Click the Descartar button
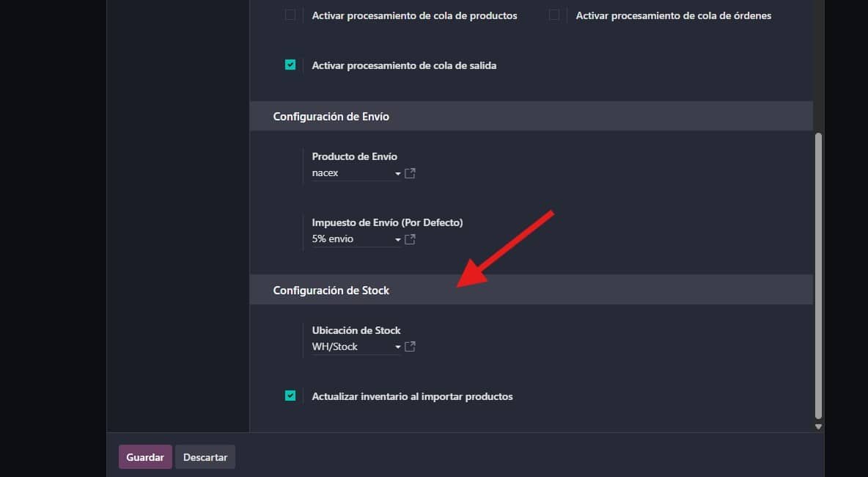This screenshot has width=868, height=477. pyautogui.click(x=205, y=457)
